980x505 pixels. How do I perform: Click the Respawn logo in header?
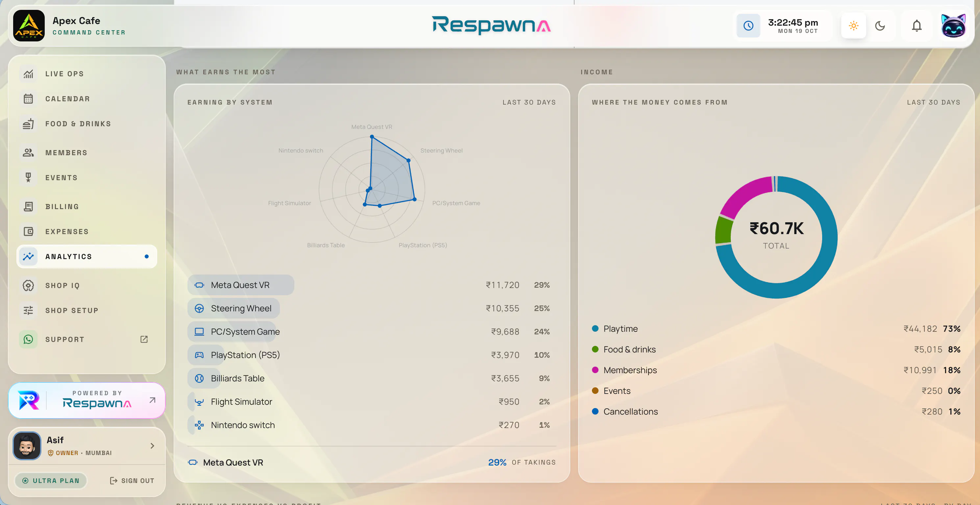(x=491, y=25)
